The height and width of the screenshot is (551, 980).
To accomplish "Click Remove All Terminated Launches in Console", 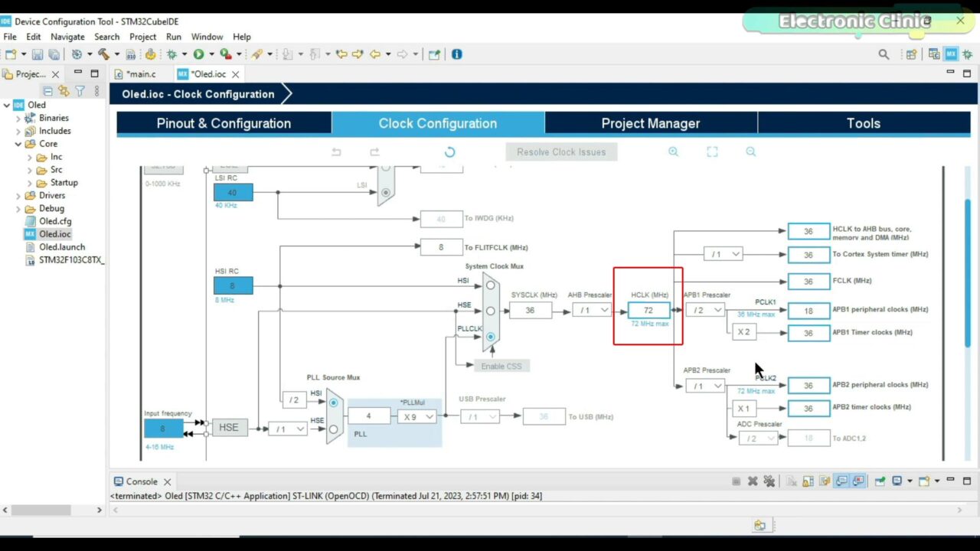I will 769,481.
